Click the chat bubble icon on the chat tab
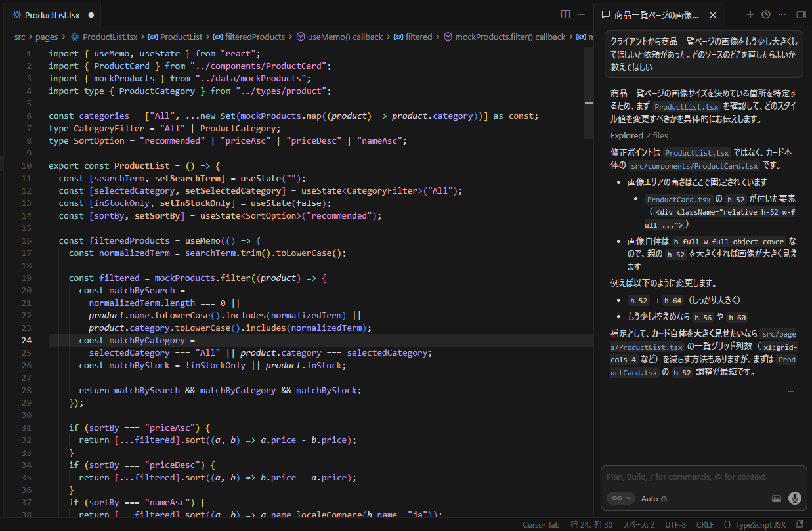Image resolution: width=812 pixels, height=531 pixels. pos(606,14)
